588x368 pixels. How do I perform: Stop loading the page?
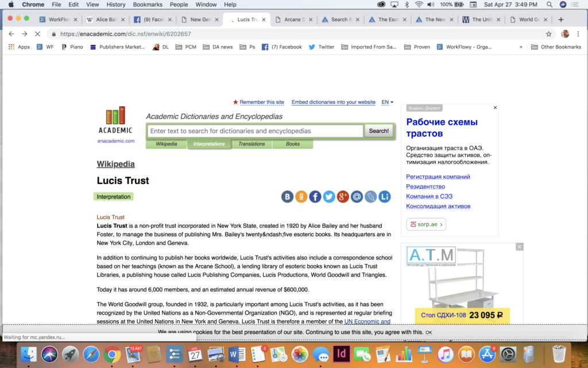click(37, 34)
